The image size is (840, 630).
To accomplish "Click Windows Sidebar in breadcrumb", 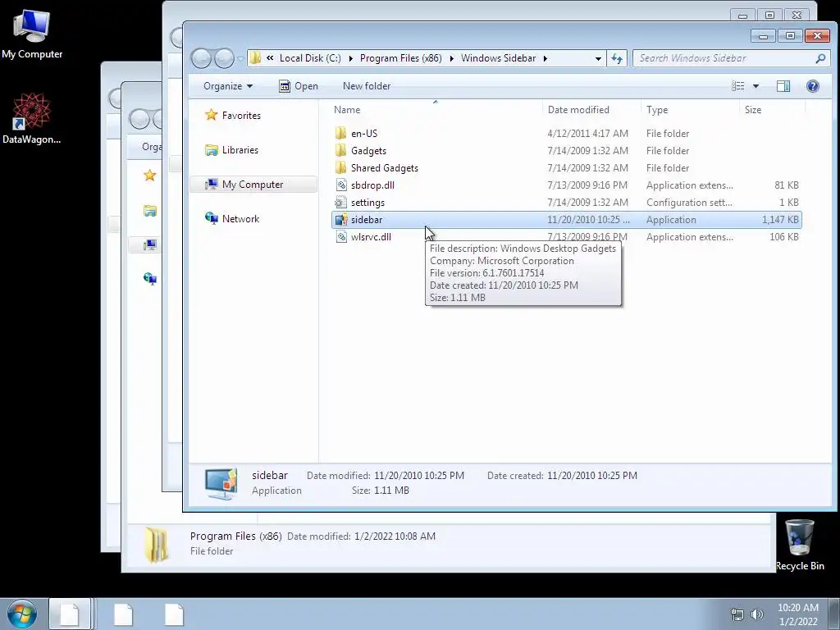I will point(498,58).
